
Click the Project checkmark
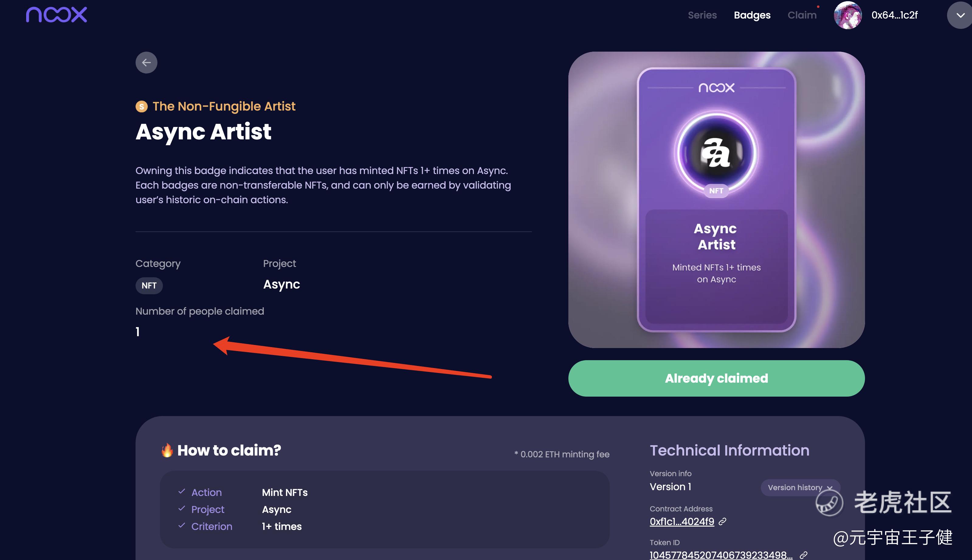pyautogui.click(x=182, y=509)
